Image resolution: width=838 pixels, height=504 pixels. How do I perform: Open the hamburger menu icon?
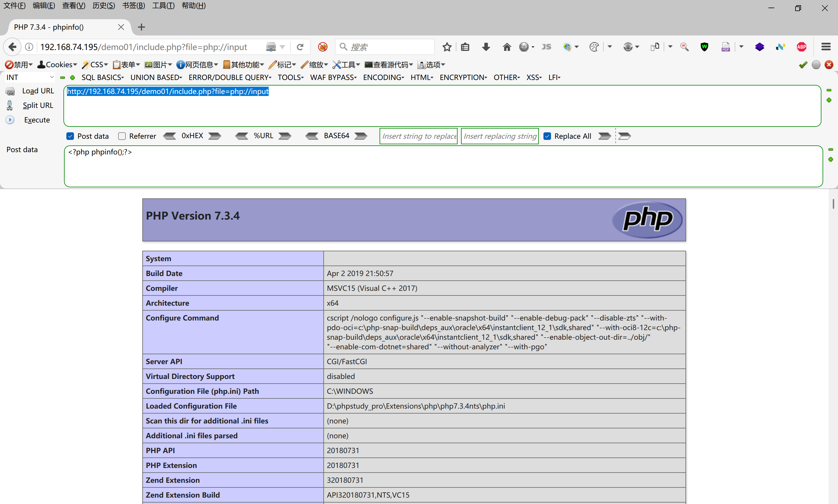click(826, 47)
